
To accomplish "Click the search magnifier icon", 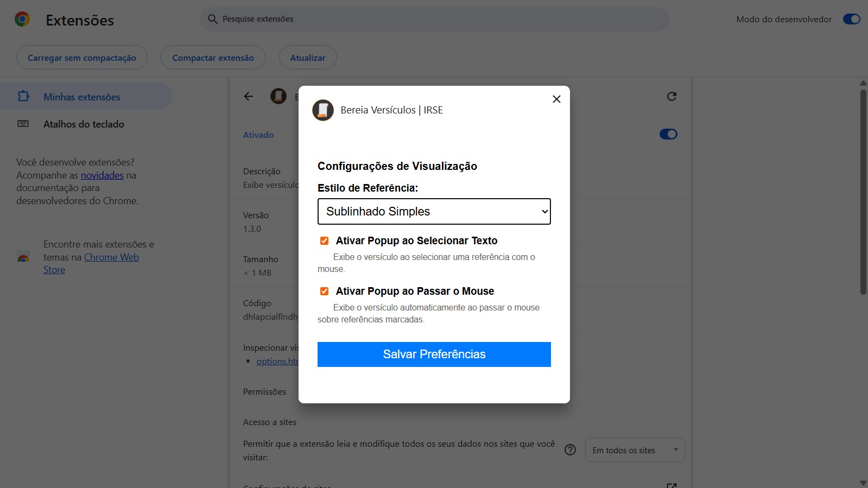I will 212,19.
